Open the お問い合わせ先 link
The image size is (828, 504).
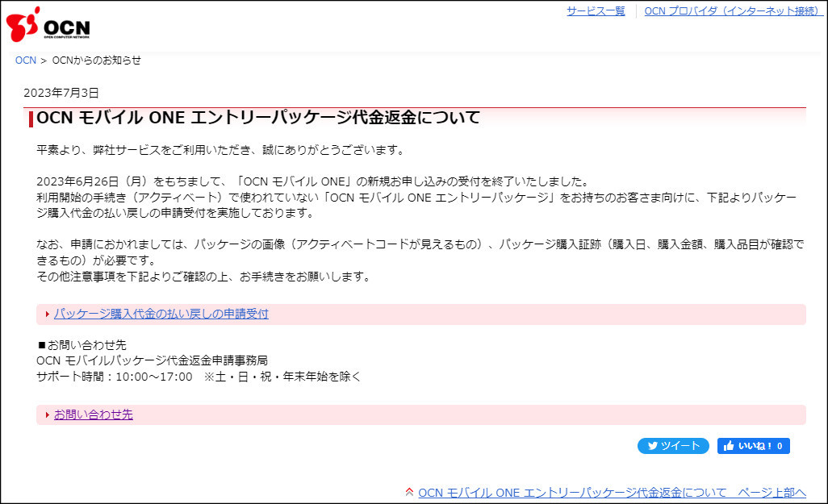pos(94,414)
